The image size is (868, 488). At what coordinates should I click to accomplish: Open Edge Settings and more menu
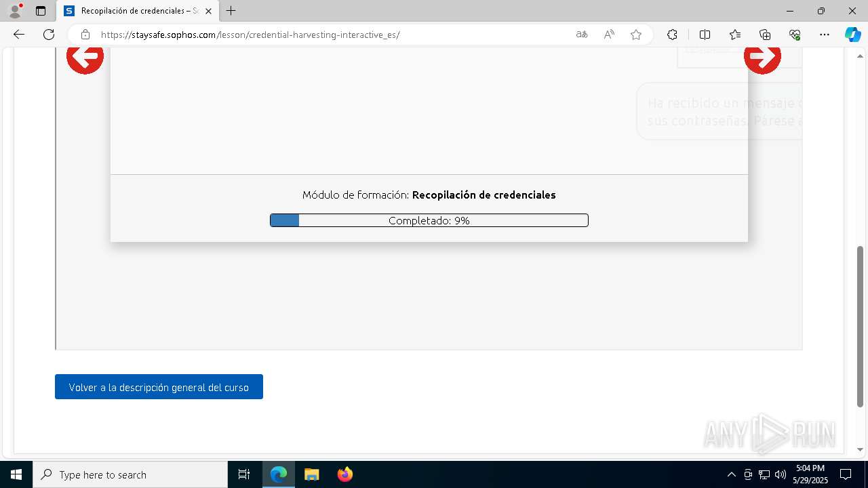click(825, 35)
